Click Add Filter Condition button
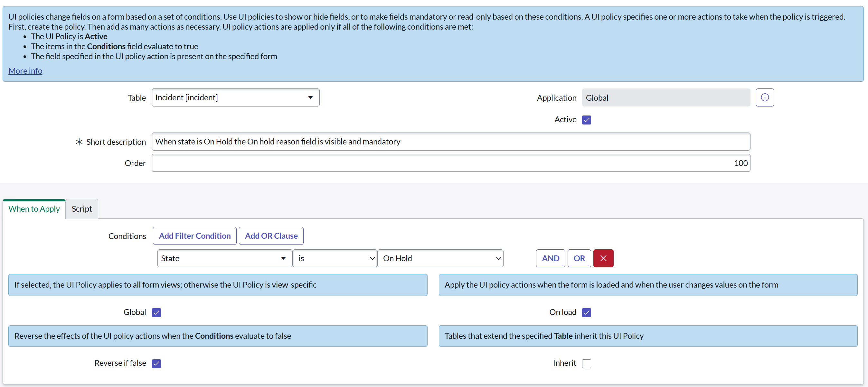The width and height of the screenshot is (868, 387). (x=194, y=236)
